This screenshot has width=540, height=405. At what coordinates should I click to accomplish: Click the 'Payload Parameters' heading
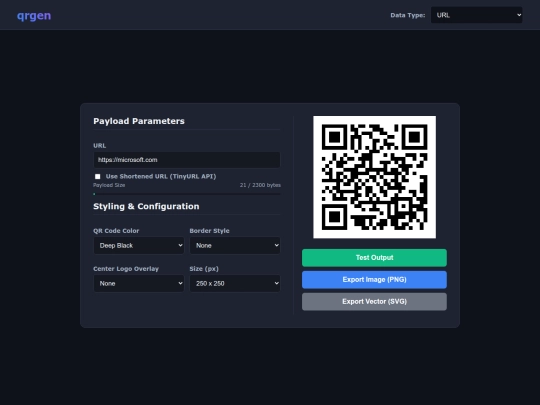click(139, 121)
